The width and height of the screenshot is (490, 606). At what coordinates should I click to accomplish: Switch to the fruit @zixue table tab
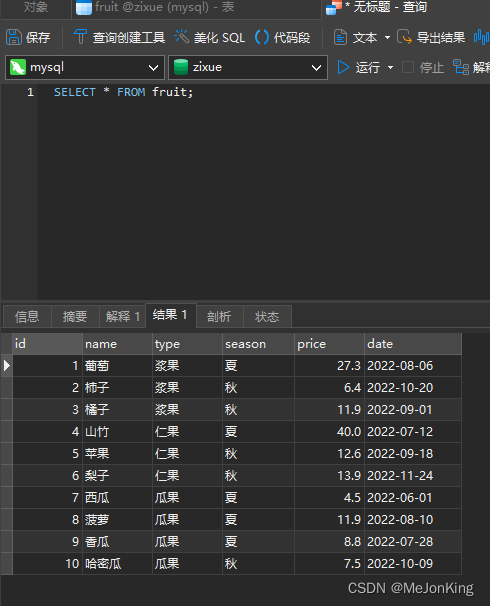coord(196,7)
